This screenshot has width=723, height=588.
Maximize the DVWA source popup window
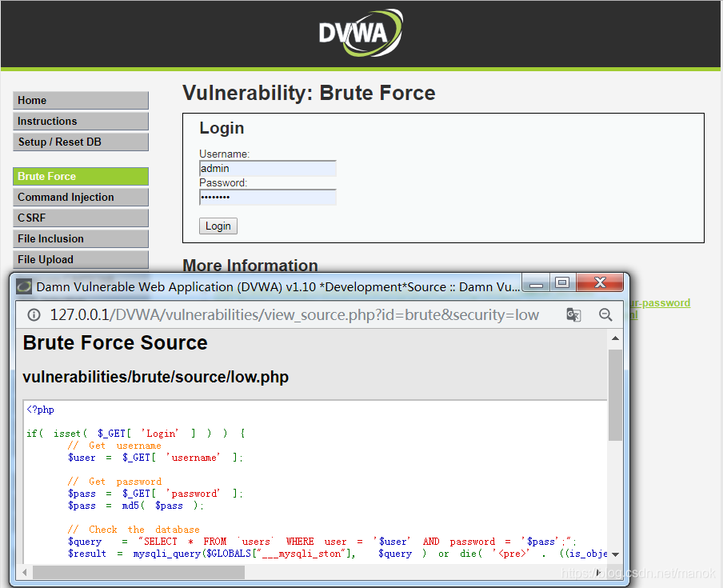pyautogui.click(x=562, y=282)
